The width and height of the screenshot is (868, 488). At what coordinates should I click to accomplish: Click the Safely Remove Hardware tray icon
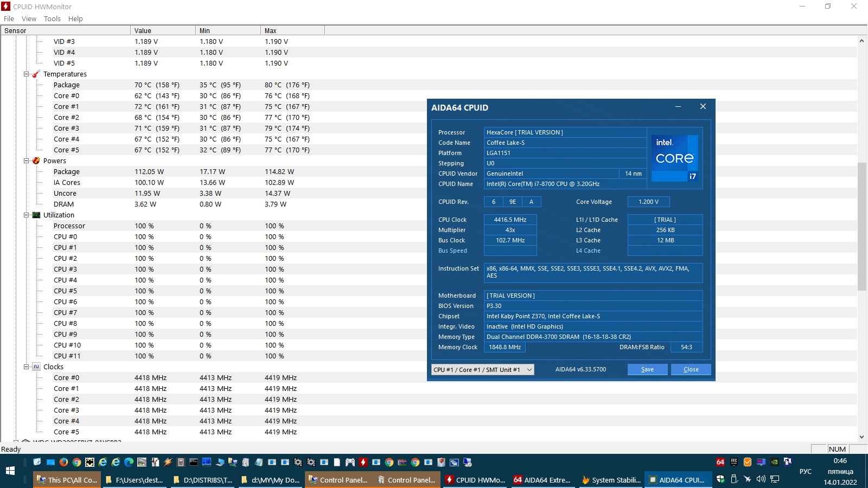coord(734,479)
